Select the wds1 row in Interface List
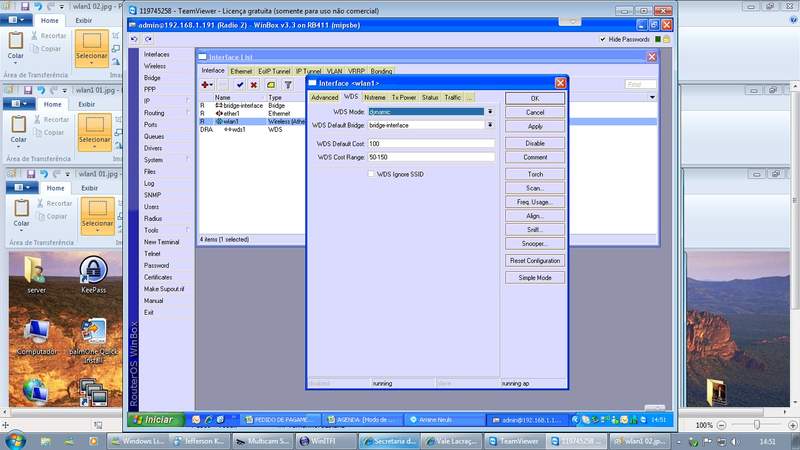 253,130
